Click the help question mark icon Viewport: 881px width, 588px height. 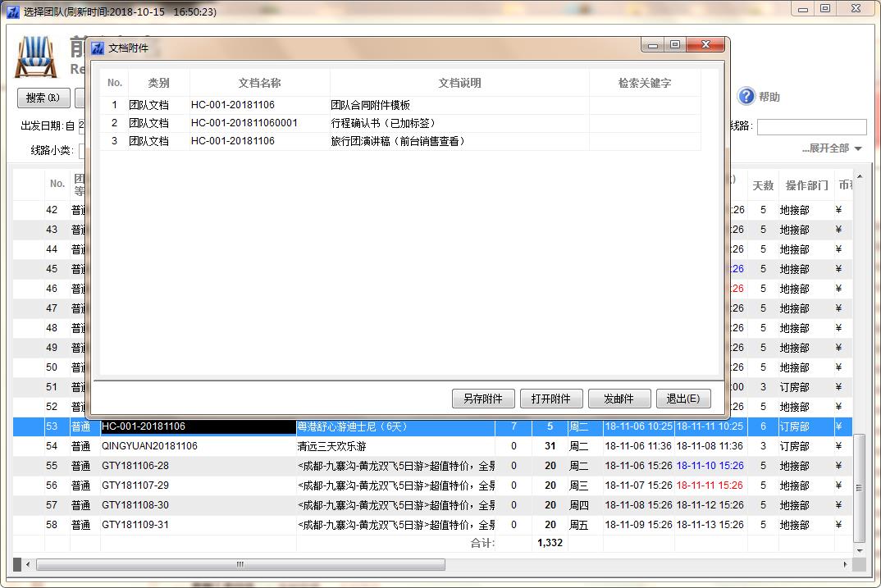pos(746,97)
